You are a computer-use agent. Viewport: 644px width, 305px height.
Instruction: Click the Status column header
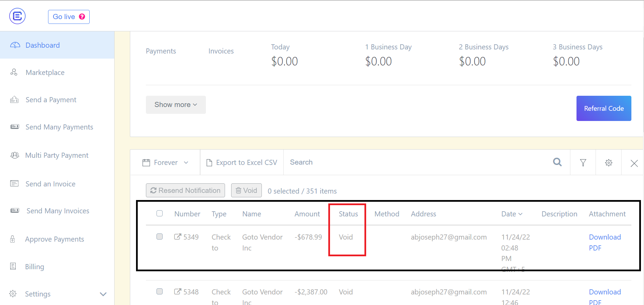point(348,214)
